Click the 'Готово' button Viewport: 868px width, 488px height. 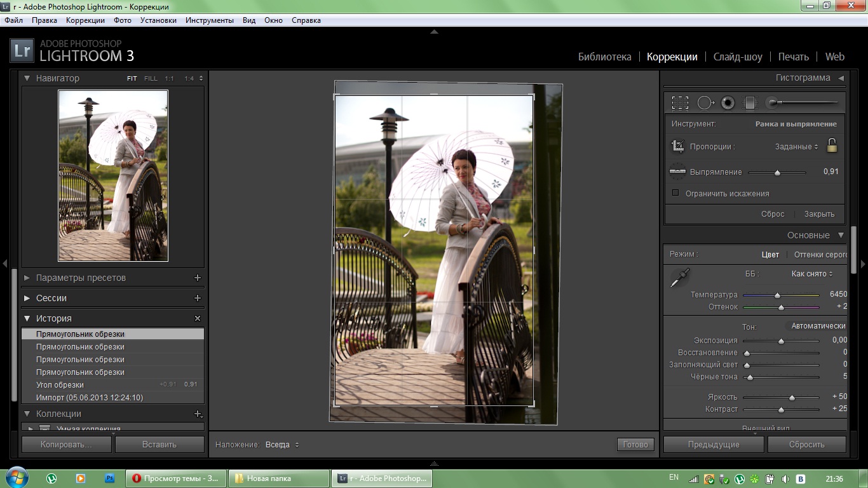[635, 445]
